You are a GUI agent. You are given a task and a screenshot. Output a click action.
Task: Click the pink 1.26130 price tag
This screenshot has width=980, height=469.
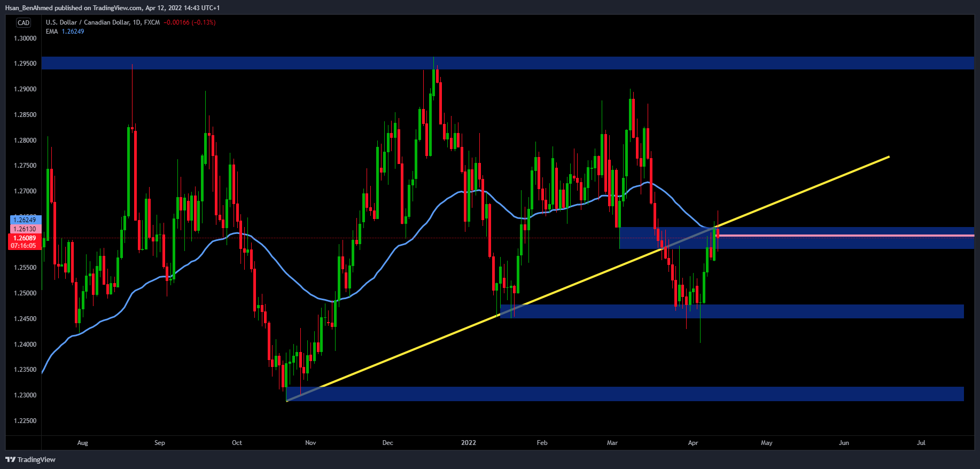click(x=25, y=229)
